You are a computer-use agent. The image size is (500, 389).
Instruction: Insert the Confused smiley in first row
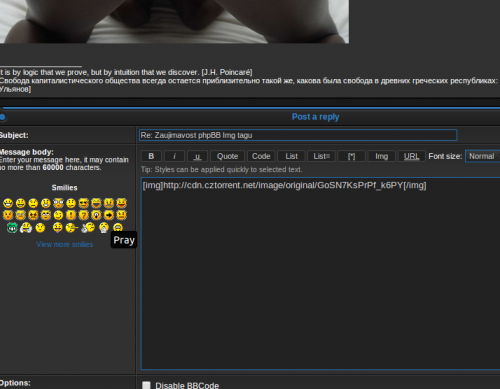pos(71,203)
